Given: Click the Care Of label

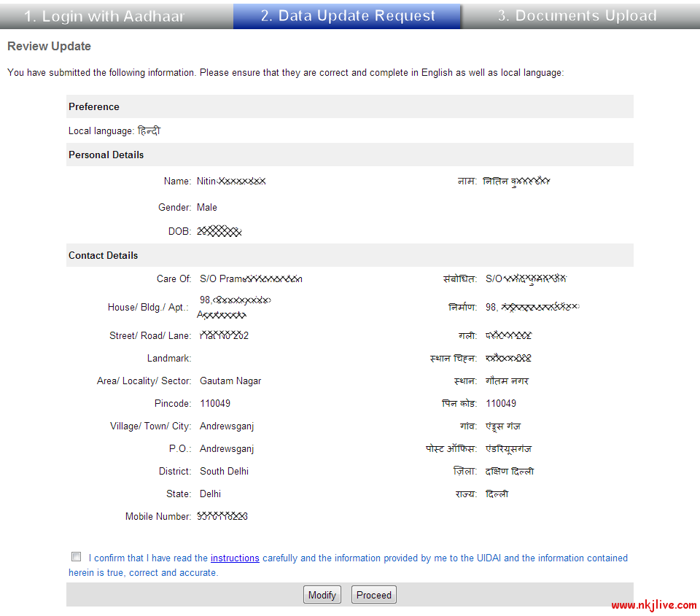Looking at the screenshot, I should coord(174,279).
